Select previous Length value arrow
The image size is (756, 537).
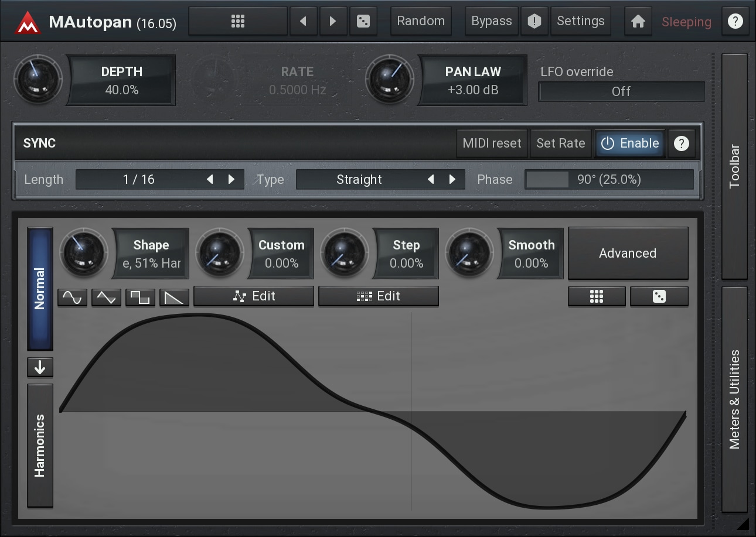[x=210, y=180]
